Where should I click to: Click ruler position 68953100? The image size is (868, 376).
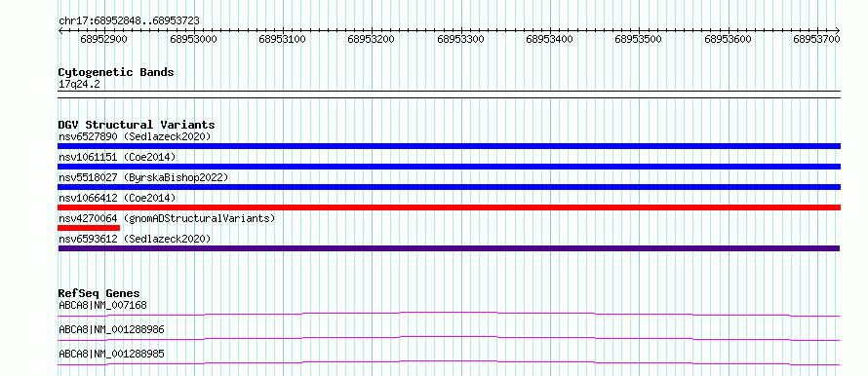pos(282,39)
